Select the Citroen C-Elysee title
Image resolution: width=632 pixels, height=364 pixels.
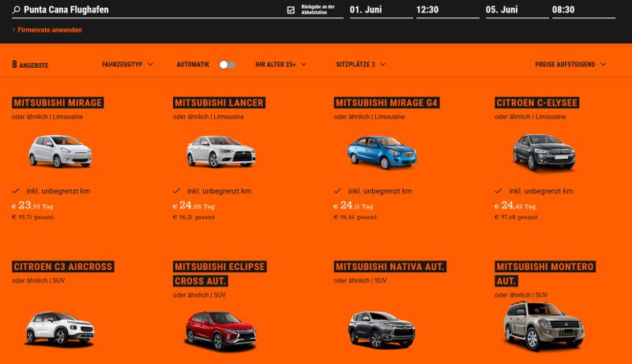[x=537, y=103]
